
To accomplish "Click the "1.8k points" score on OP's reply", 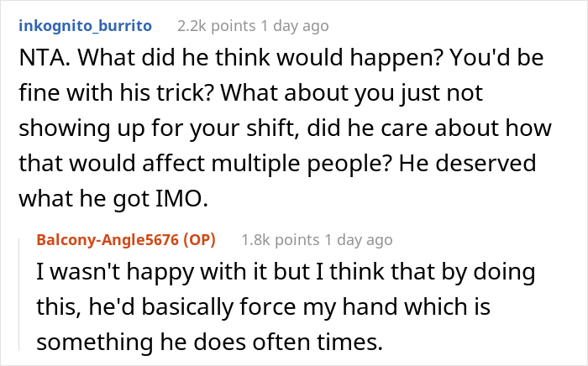I will point(280,240).
